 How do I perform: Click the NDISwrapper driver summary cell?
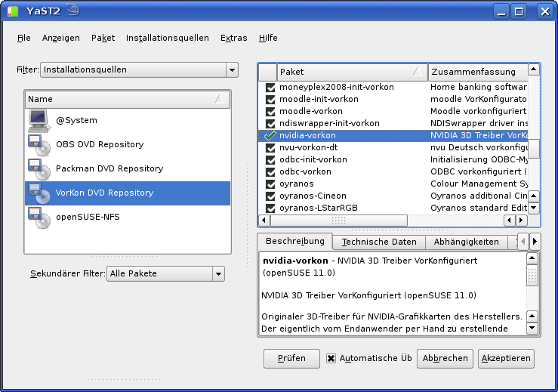tap(478, 124)
